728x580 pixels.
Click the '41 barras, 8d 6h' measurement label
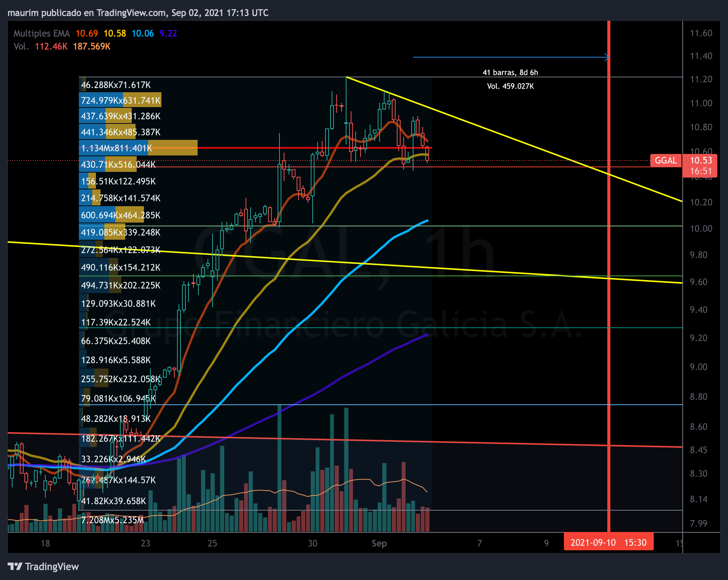click(x=510, y=72)
